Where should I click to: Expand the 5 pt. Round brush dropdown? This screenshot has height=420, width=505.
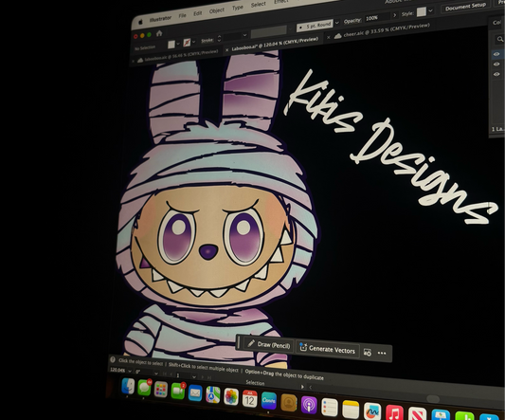point(337,23)
